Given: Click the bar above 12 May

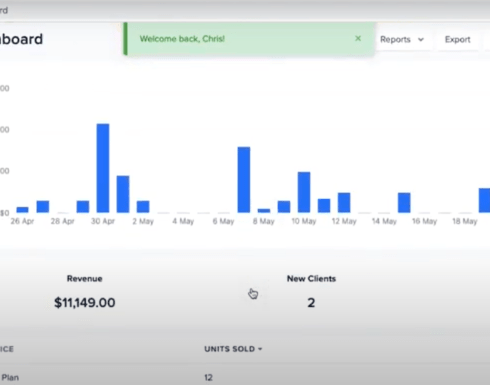Looking at the screenshot, I should coord(344,202).
